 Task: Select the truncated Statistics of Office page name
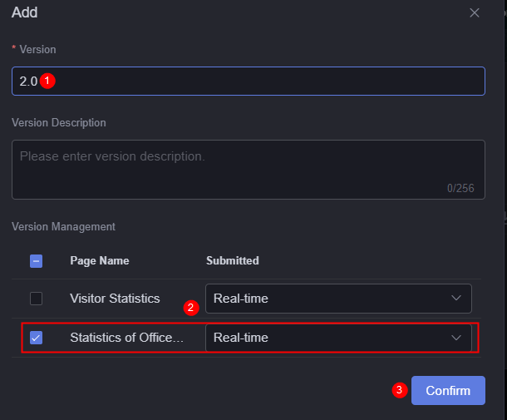click(126, 338)
